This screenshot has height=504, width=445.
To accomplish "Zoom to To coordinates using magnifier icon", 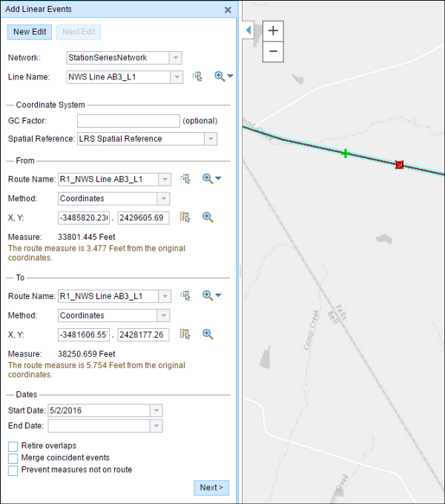I will pos(208,334).
